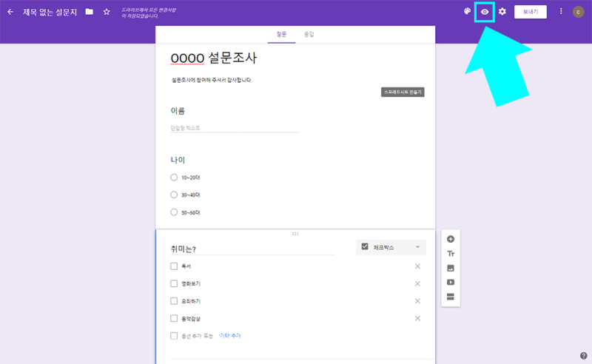This screenshot has height=364, width=592.
Task: Edit the form name 제목 없는 설문지
Action: 50,12
